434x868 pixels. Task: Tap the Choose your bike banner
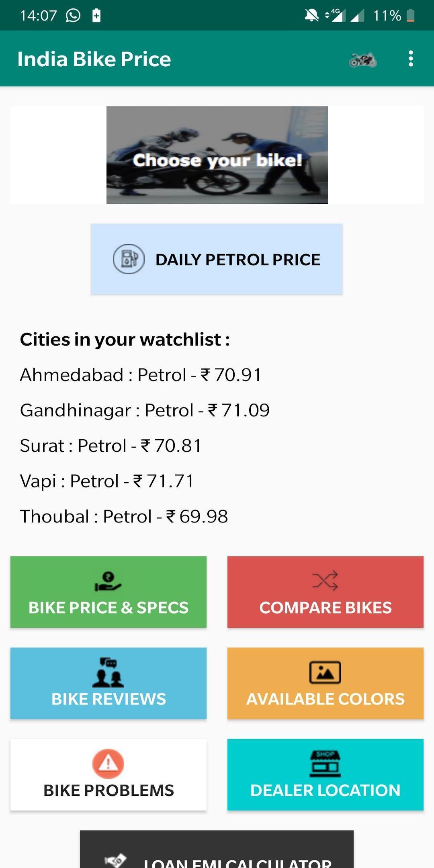217,155
